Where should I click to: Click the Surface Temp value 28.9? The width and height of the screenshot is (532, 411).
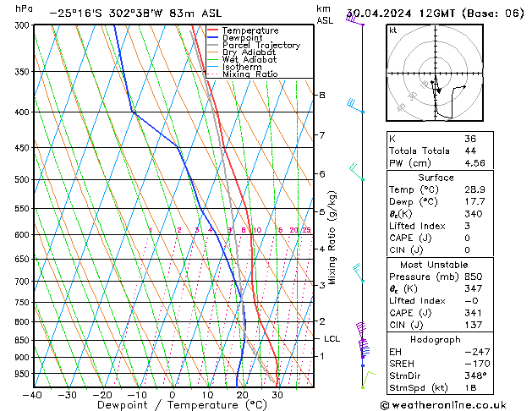click(474, 189)
